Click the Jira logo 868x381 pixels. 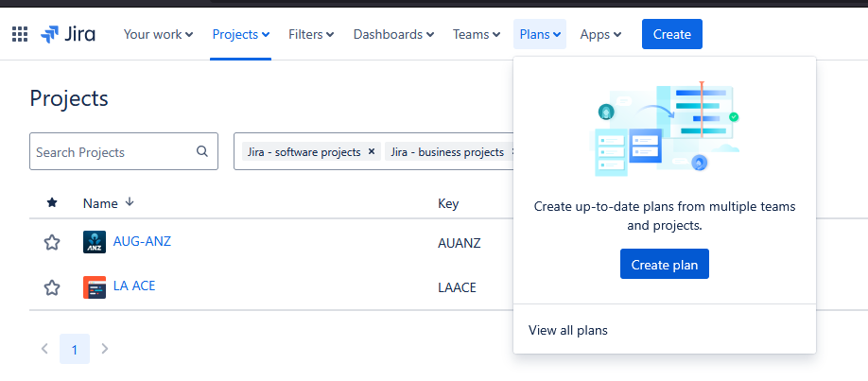pos(67,34)
